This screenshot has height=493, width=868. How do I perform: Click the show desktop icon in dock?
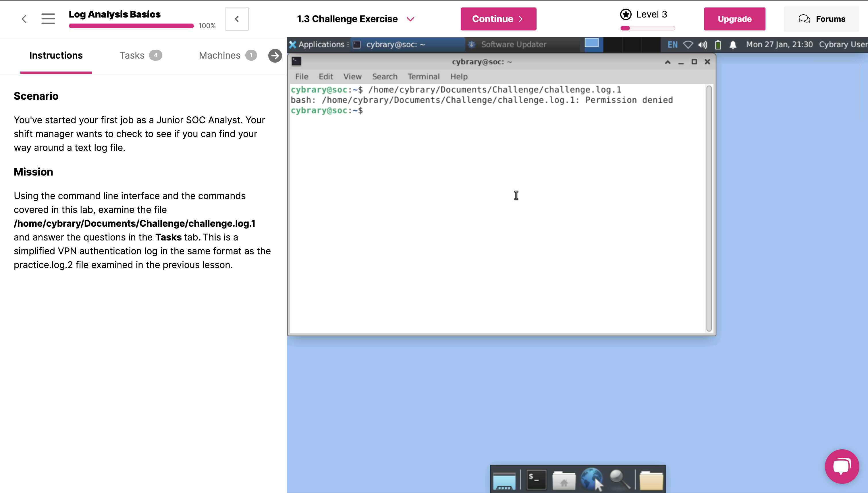pyautogui.click(x=504, y=480)
